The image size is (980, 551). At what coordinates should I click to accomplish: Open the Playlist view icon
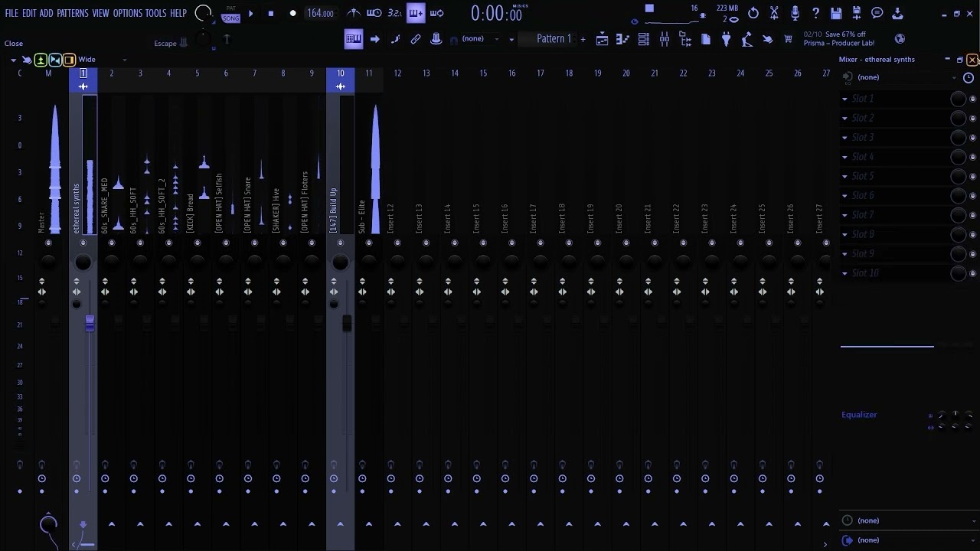pos(603,39)
